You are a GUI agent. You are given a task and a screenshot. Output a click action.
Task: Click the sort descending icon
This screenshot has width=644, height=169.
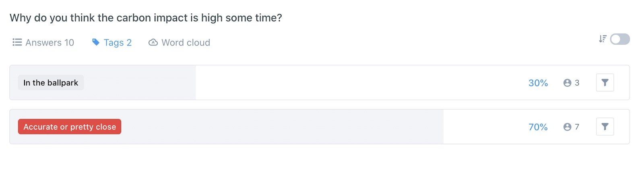[602, 39]
